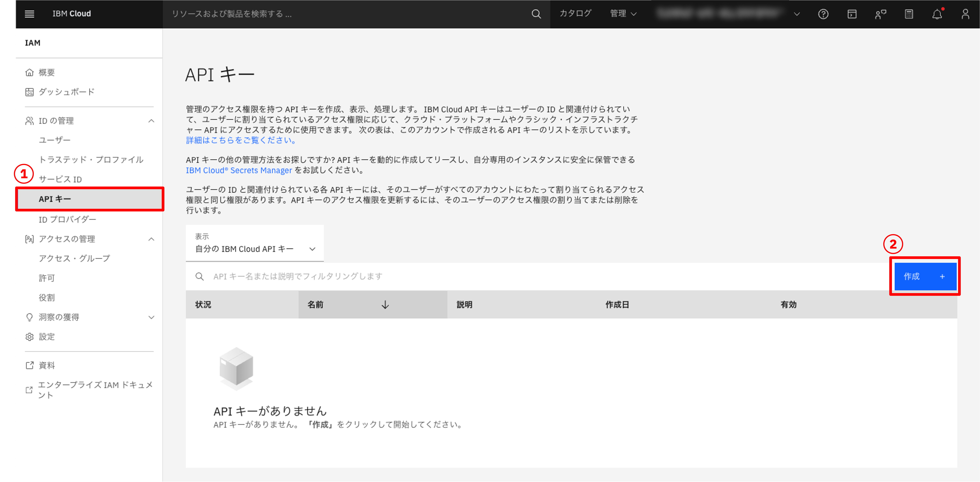980x482 pixels.
Task: Open the help question mark icon
Action: (823, 14)
